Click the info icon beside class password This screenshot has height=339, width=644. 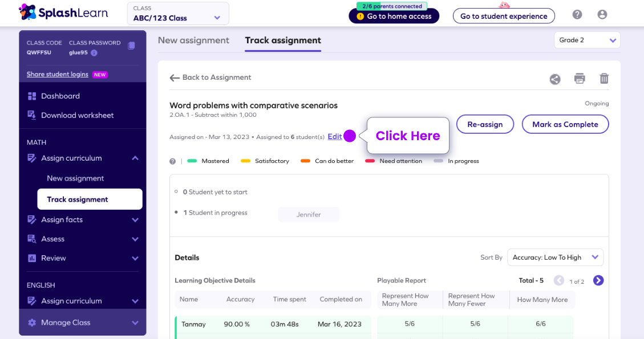tap(94, 52)
